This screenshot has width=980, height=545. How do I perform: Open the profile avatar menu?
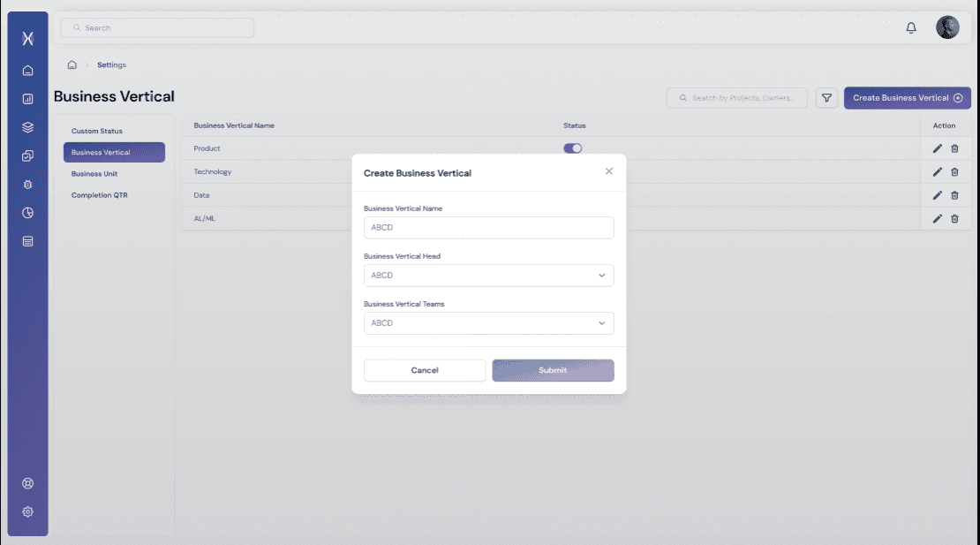pos(947,26)
